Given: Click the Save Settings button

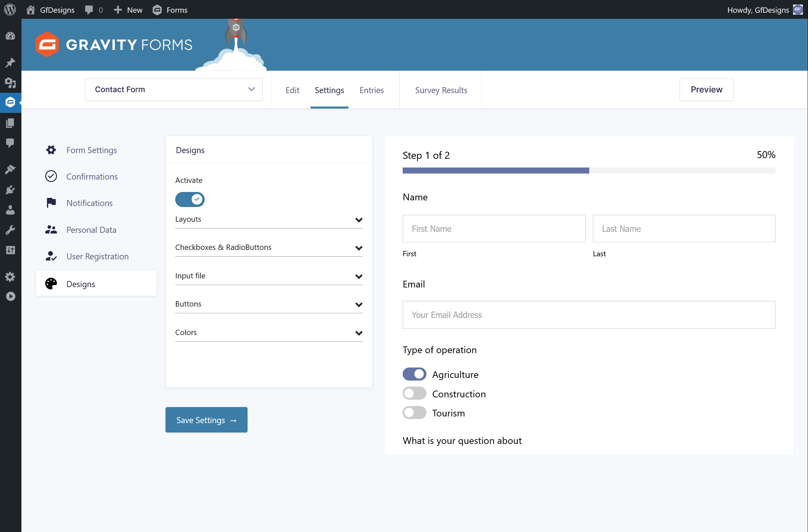Looking at the screenshot, I should (206, 420).
